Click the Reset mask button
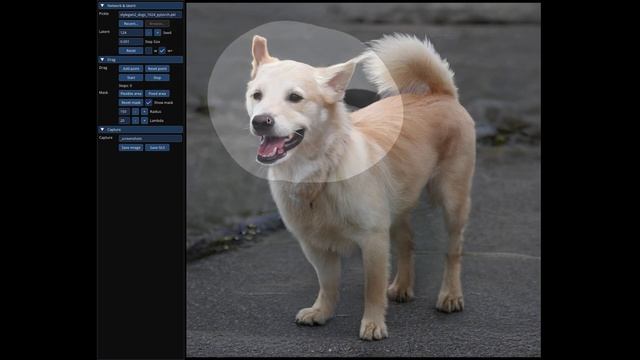Image resolution: width=640 pixels, height=360 pixels. 131,102
